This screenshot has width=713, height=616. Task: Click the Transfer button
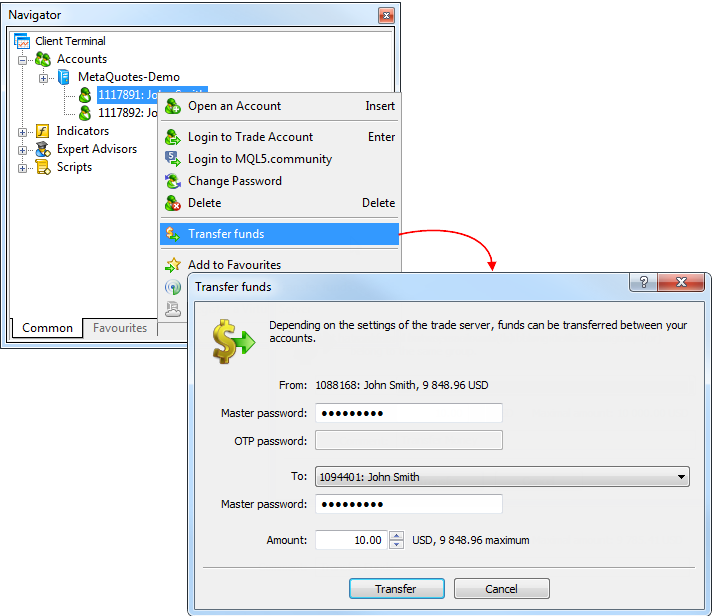[397, 589]
